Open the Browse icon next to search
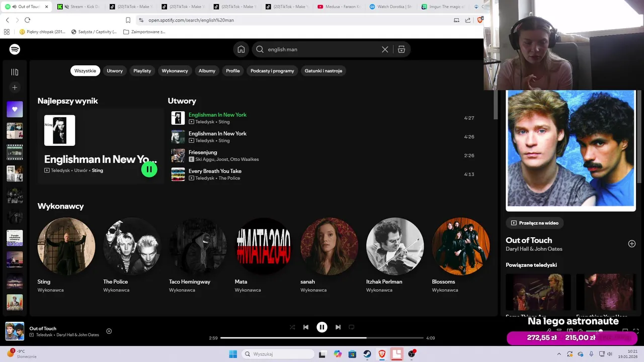The image size is (644, 362). point(401,49)
